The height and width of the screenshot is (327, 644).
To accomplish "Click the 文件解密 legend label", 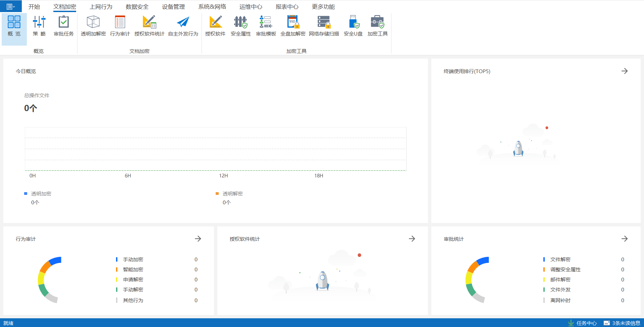I will [x=560, y=260].
